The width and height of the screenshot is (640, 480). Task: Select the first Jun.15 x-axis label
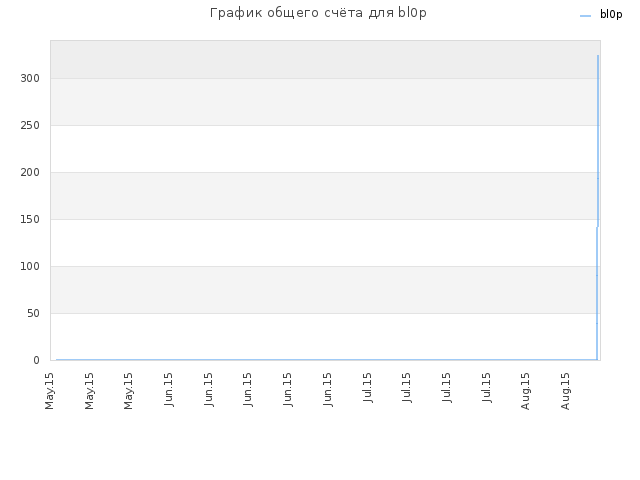pos(169,389)
